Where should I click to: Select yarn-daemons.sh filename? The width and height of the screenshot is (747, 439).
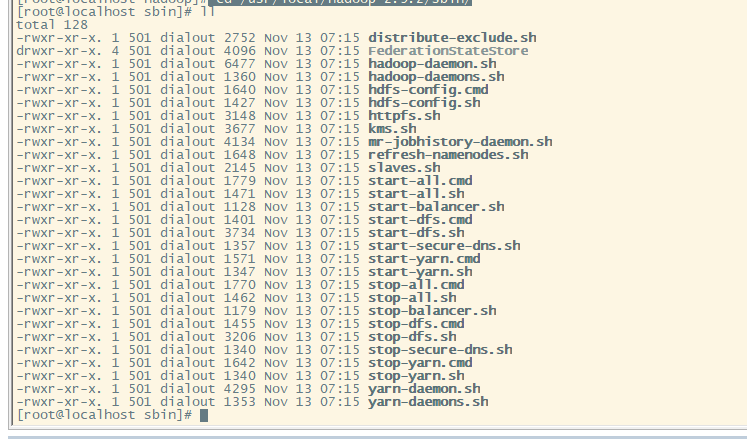428,401
